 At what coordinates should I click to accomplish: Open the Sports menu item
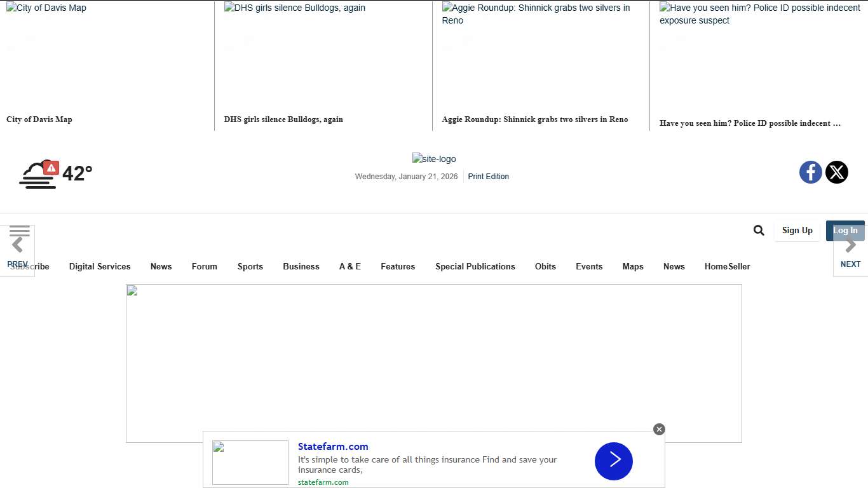[250, 267]
